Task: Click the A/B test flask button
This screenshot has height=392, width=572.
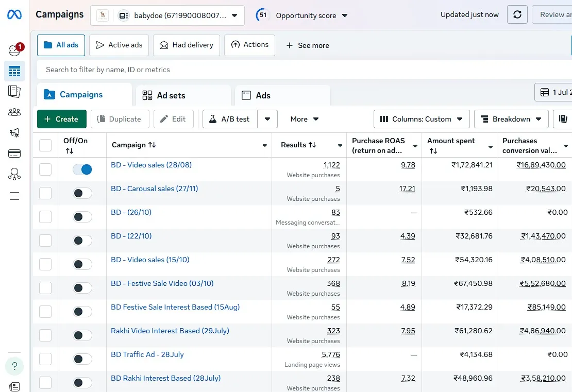Action: (230, 119)
